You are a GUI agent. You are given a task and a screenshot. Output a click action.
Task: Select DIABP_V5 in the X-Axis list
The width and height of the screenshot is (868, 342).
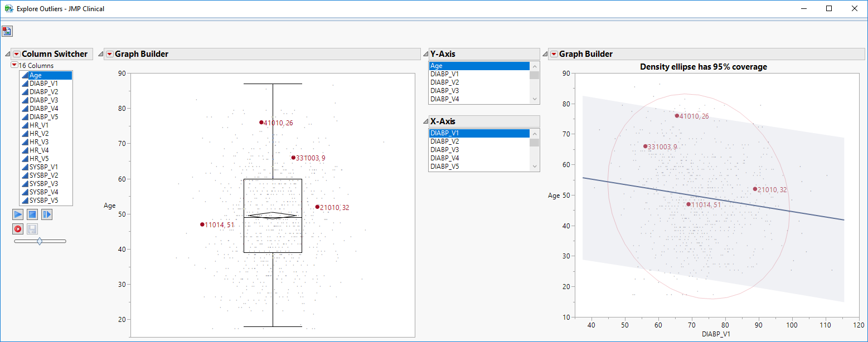(445, 167)
